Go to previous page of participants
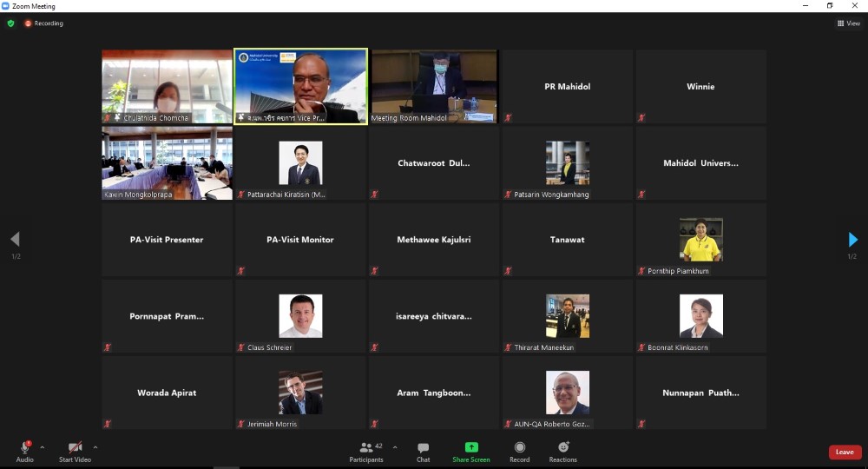The height and width of the screenshot is (469, 868). tap(15, 240)
